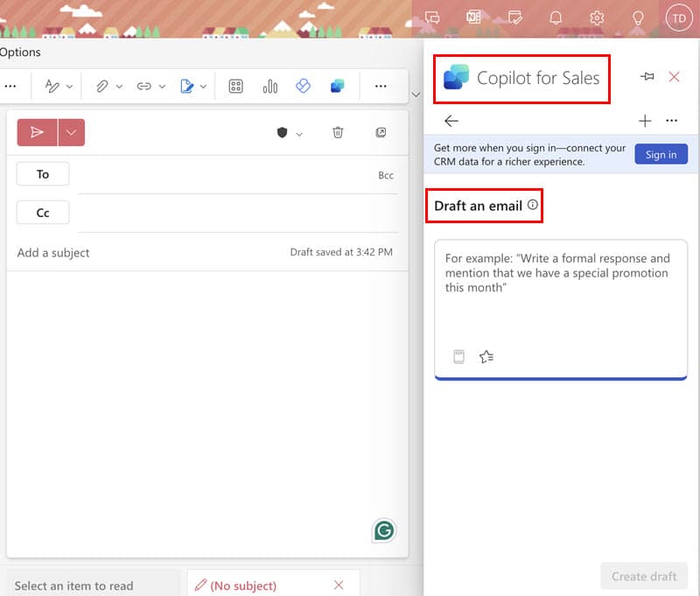Open My Day calendar-check icon

tap(514, 18)
